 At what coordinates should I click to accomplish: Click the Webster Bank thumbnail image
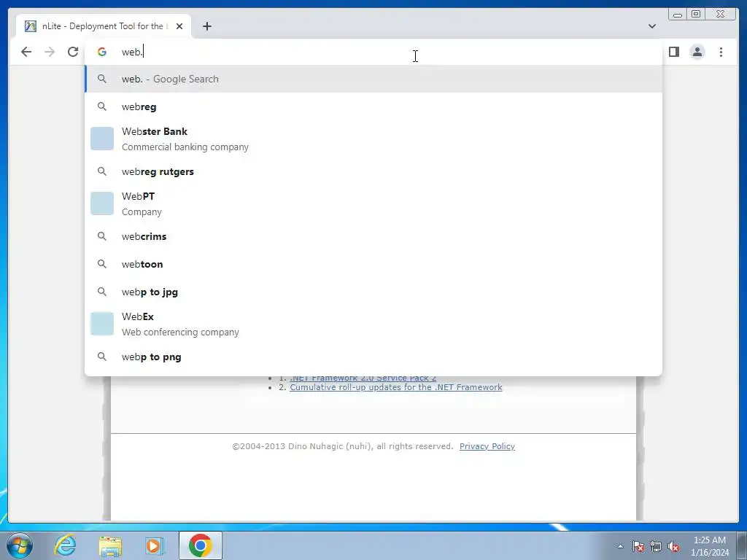tap(102, 139)
